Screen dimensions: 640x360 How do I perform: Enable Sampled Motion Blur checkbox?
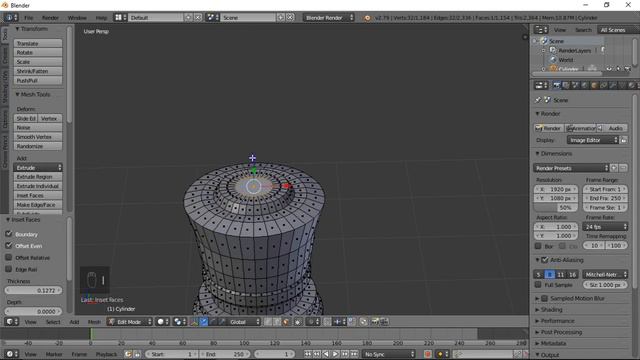544,298
